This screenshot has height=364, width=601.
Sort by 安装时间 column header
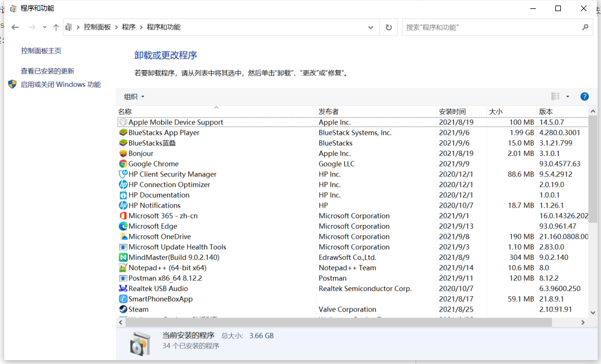pos(462,111)
